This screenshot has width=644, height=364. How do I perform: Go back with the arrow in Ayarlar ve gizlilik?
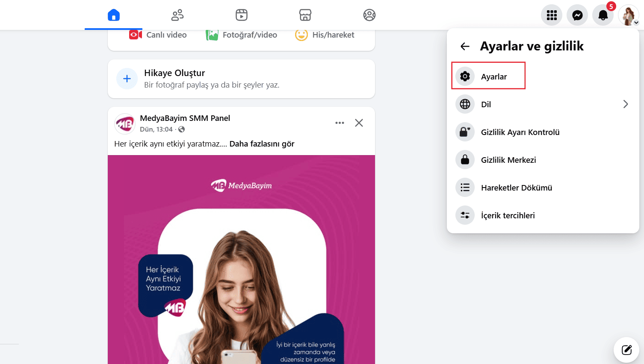[464, 46]
